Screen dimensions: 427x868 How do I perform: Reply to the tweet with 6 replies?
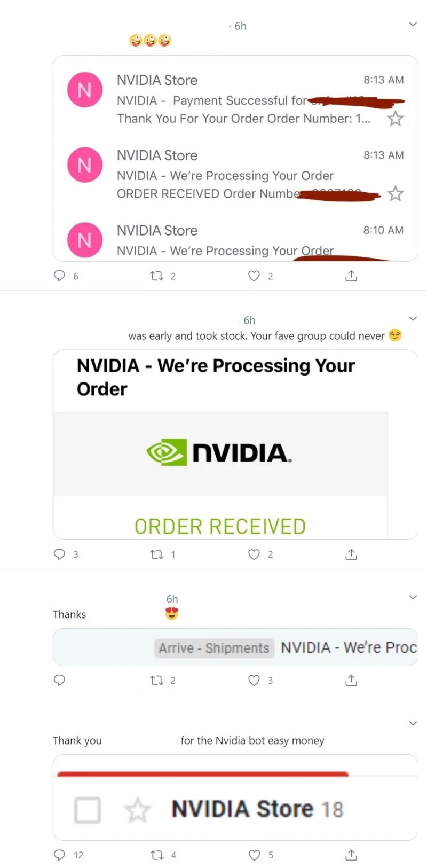click(x=59, y=276)
